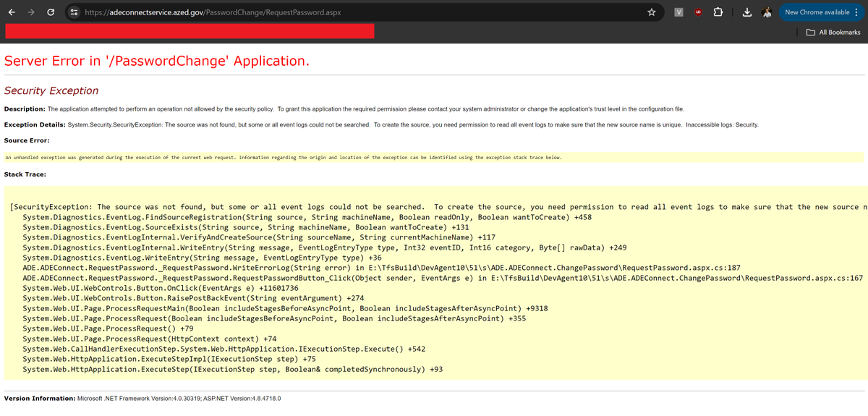
Task: Click the 'EventLogInternal.WriteEntry' stack line
Action: click(325, 247)
